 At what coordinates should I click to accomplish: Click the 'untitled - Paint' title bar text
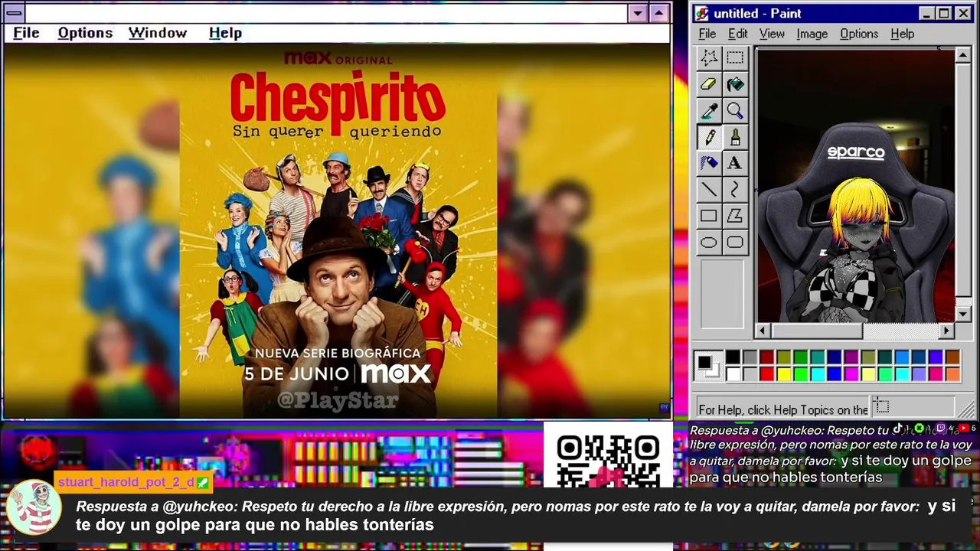coord(757,14)
